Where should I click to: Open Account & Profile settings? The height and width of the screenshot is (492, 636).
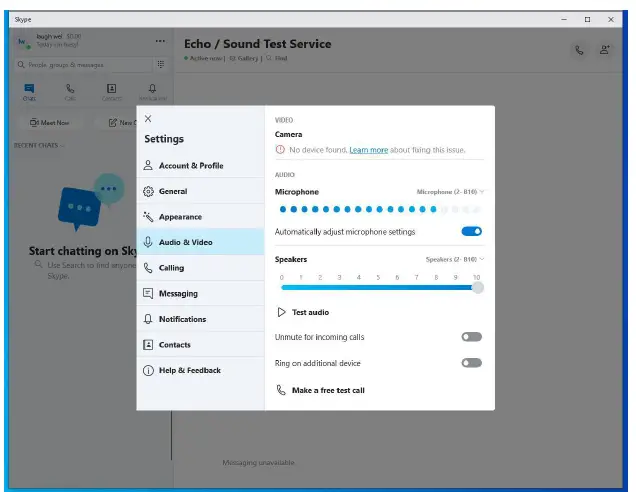point(200,165)
